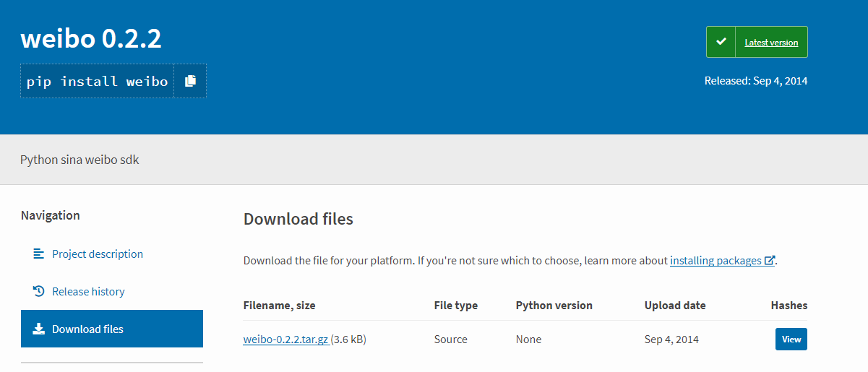Click the Upload date column header
This screenshot has width=868, height=372.
pyautogui.click(x=674, y=306)
